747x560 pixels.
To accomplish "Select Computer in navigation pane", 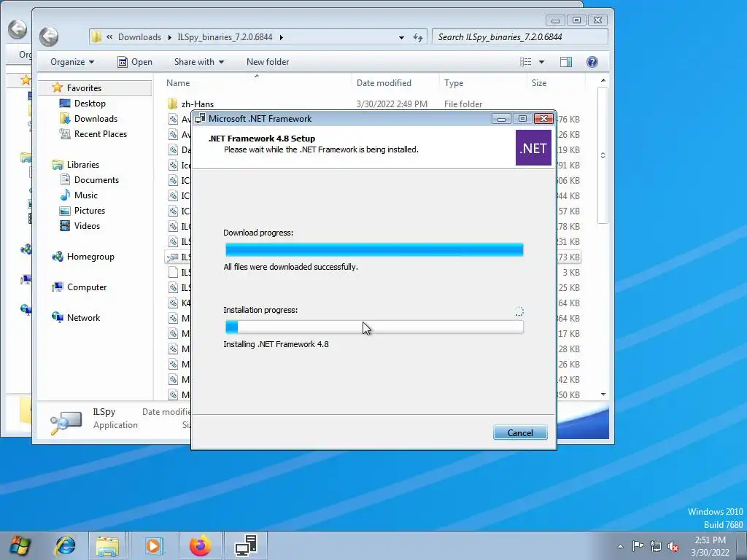I will point(87,287).
